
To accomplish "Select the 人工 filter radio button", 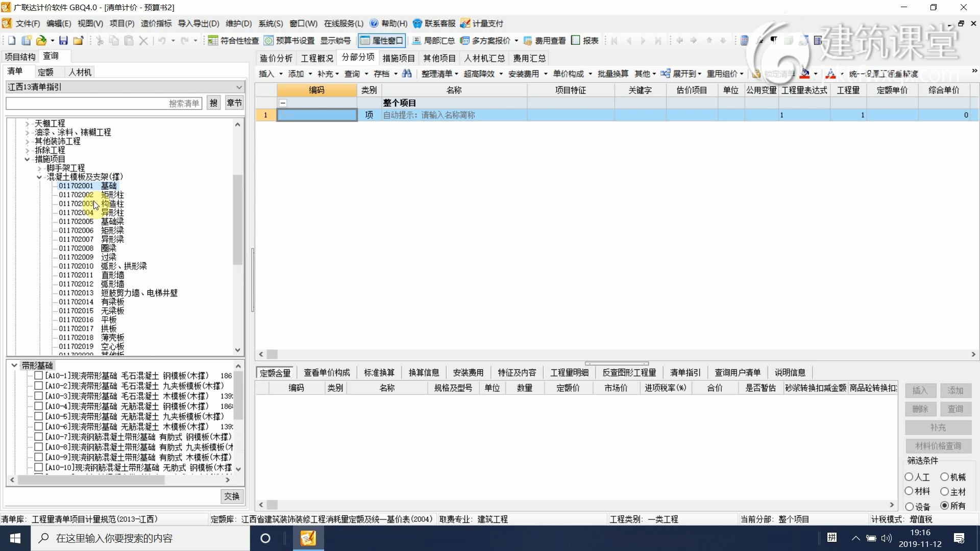I will [x=910, y=477].
